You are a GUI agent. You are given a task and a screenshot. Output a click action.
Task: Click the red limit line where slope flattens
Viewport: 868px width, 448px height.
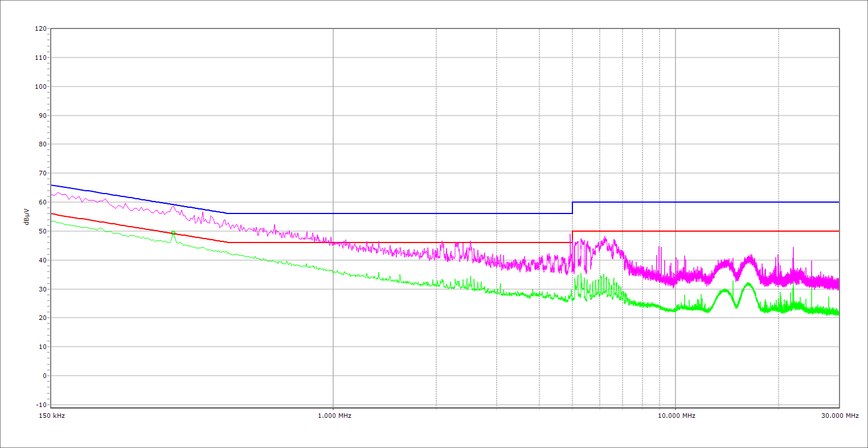pyautogui.click(x=227, y=243)
